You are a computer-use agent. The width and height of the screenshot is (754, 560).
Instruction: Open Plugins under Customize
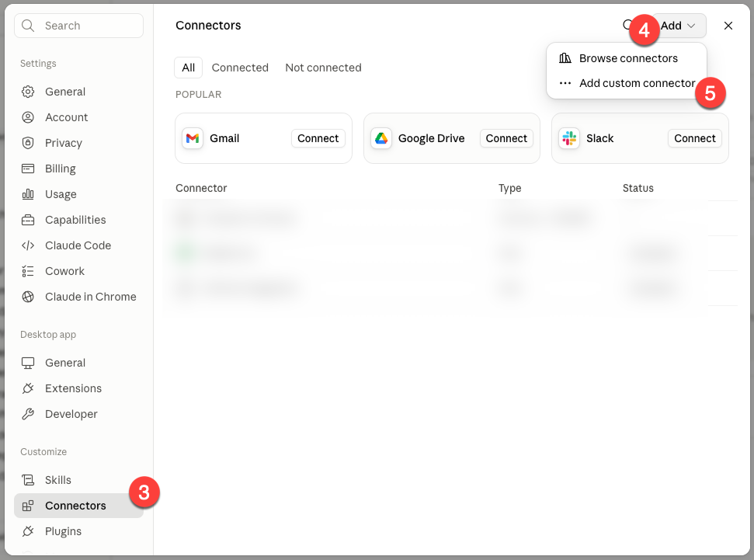coord(79,531)
